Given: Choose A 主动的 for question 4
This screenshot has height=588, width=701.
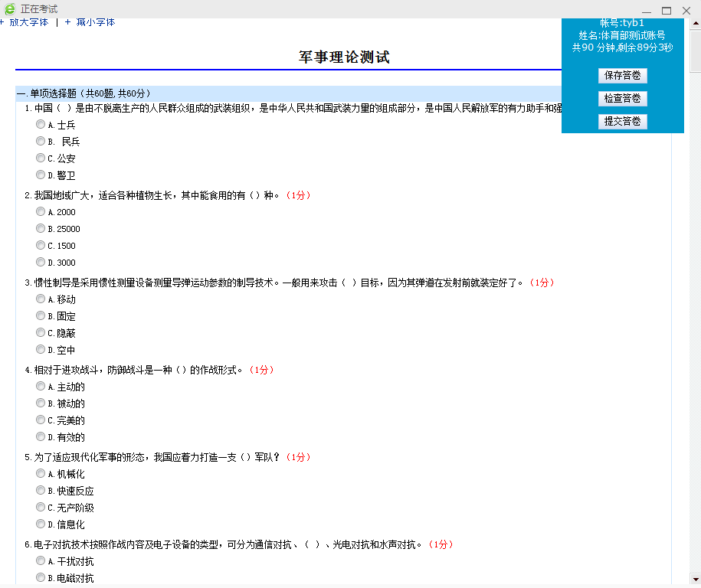Looking at the screenshot, I should click(x=41, y=387).
